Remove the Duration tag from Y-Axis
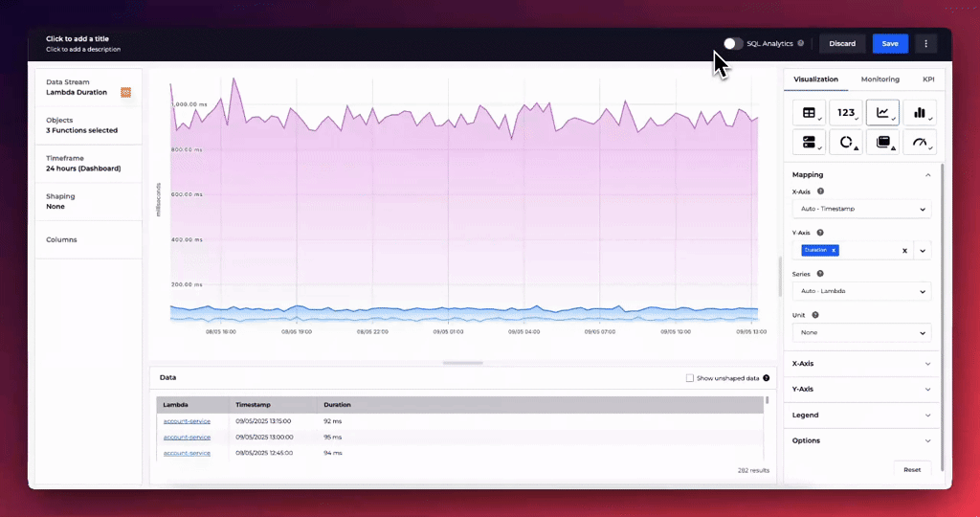This screenshot has height=517, width=980. pyautogui.click(x=834, y=250)
